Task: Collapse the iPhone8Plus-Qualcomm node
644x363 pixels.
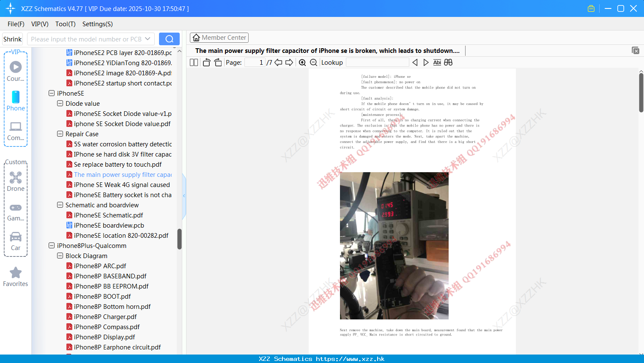Action: point(52,245)
